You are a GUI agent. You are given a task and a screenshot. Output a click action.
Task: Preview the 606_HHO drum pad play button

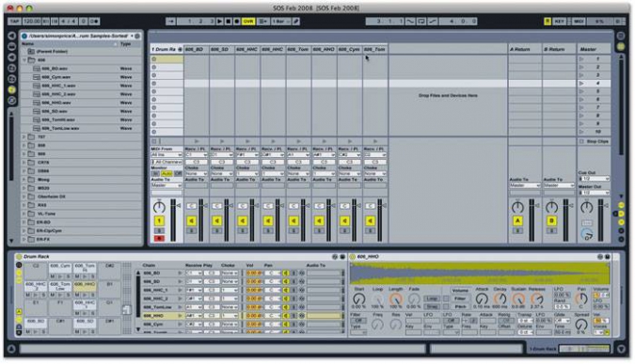tap(86, 295)
